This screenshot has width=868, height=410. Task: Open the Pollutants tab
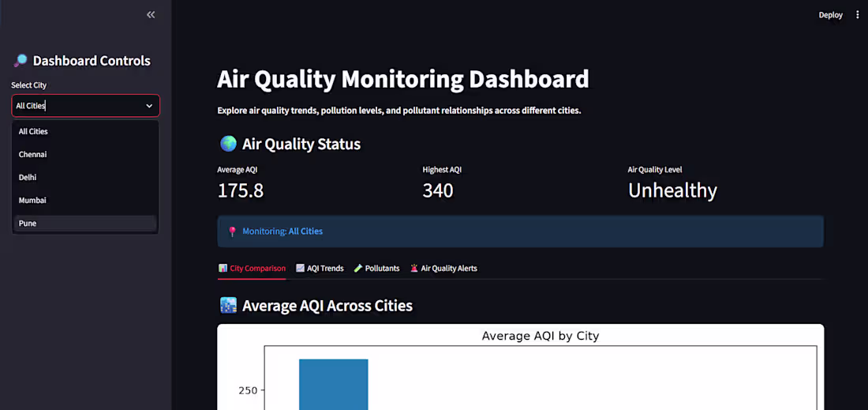(x=376, y=268)
